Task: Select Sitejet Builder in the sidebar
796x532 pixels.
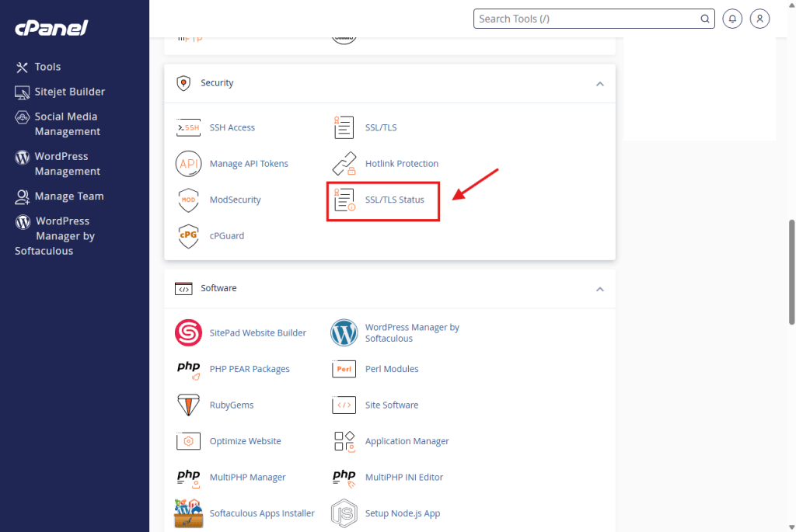Action: point(69,92)
